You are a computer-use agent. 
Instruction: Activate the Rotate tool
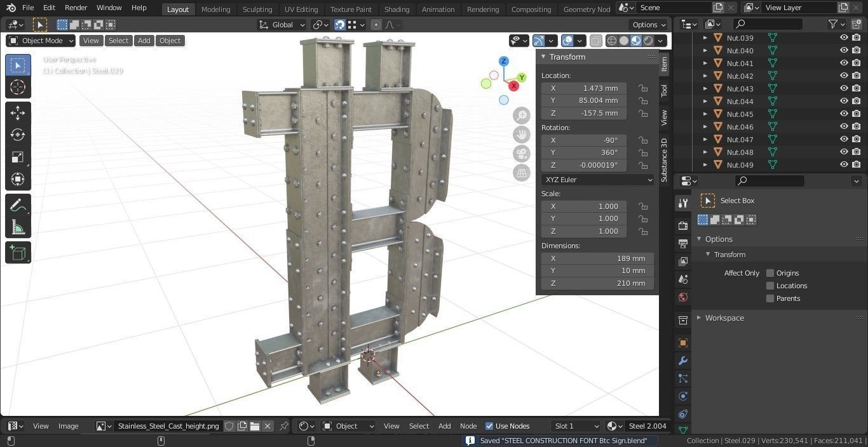click(x=18, y=135)
